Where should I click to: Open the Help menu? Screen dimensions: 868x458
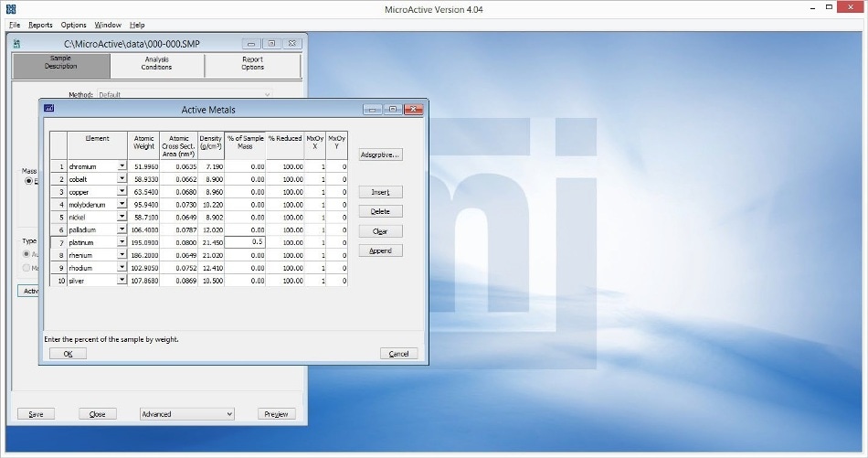[x=137, y=25]
